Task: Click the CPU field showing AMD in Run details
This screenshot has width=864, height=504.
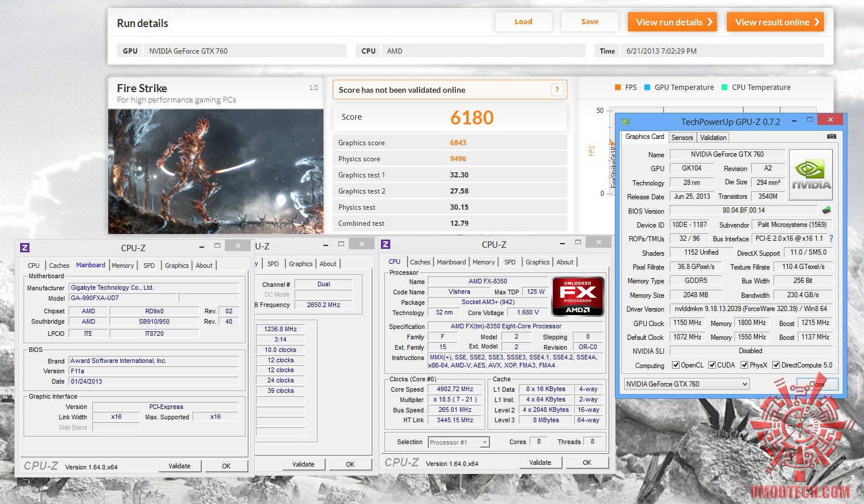Action: point(483,51)
